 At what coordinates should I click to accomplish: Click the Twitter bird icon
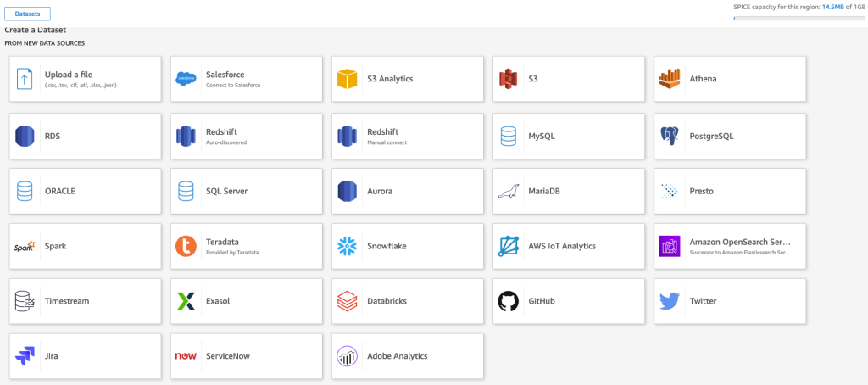click(x=670, y=301)
